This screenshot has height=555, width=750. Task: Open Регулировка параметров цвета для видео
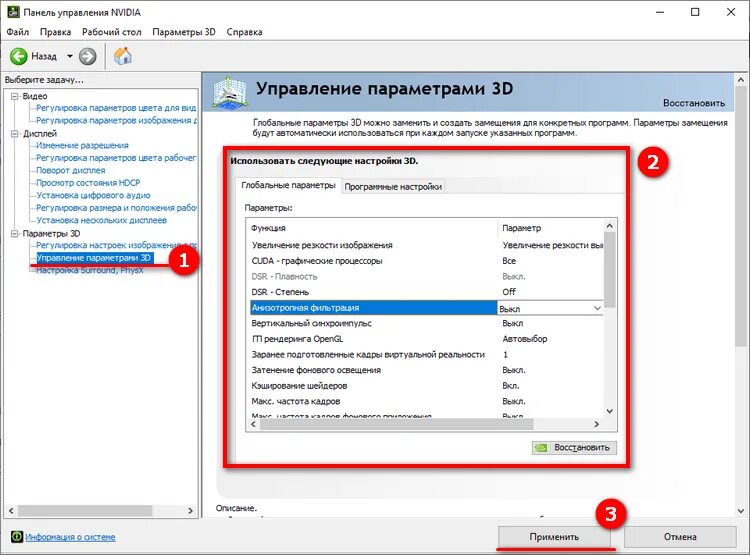pos(116,108)
